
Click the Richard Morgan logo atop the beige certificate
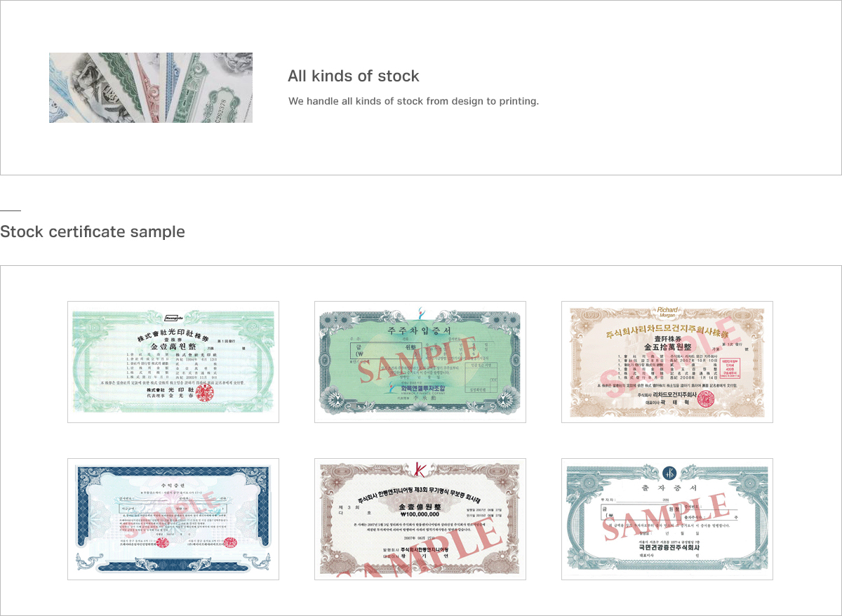coord(668,312)
